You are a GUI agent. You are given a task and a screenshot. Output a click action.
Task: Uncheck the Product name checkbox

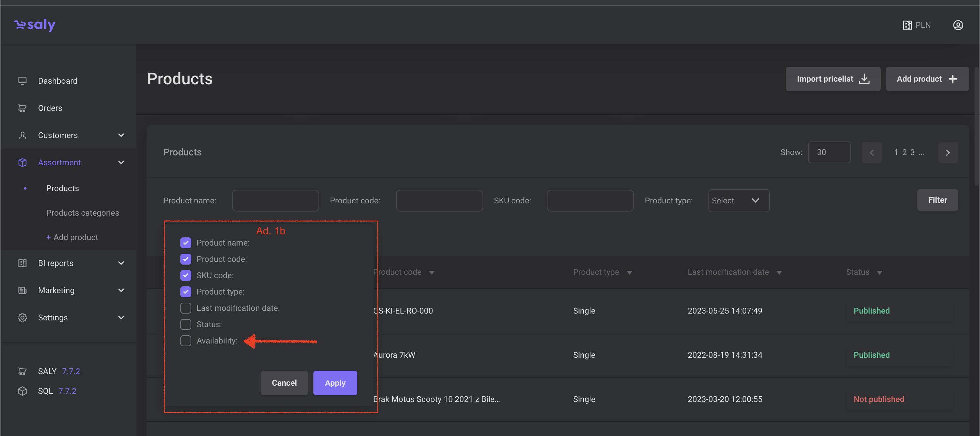point(186,242)
